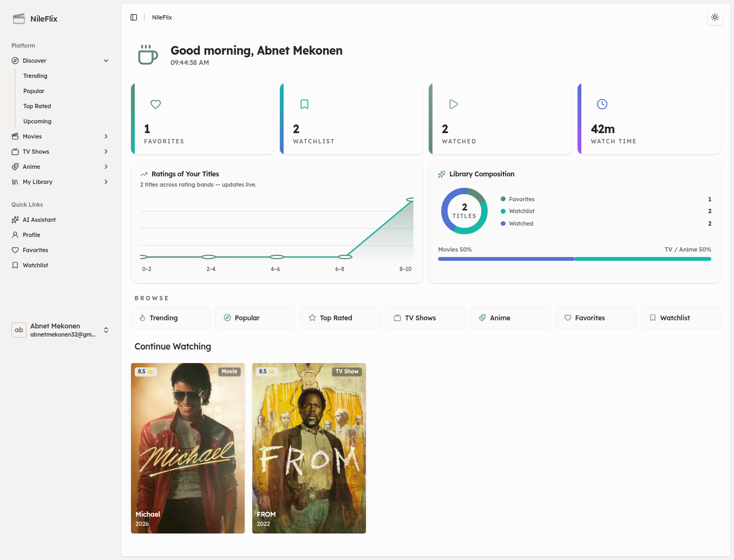Click the "TV Show" badge on FROM poster

[x=347, y=372]
